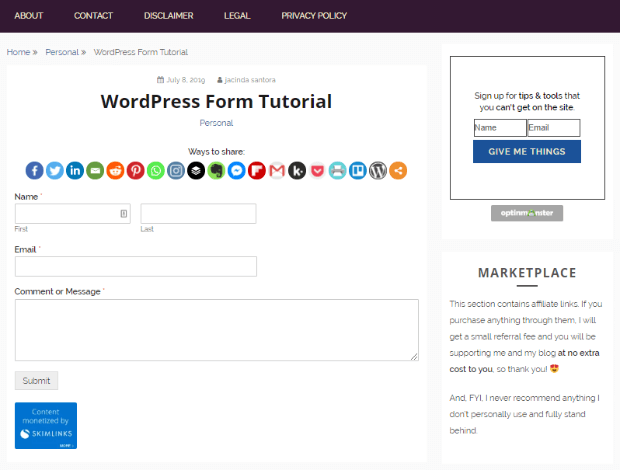Click the MARKETPLACE heading

(527, 273)
